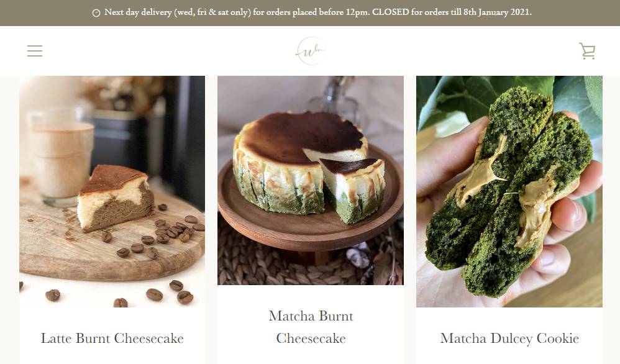The image size is (620, 364).
Task: Click the clock icon in announcement bar
Action: point(96,13)
